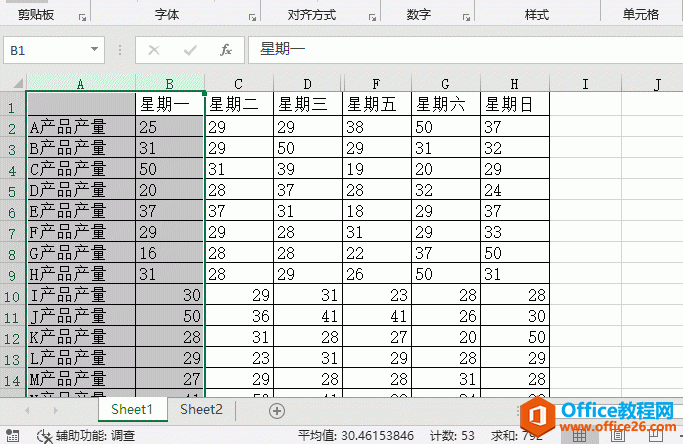This screenshot has height=444, width=683.
Task: Select column H header
Action: point(515,83)
